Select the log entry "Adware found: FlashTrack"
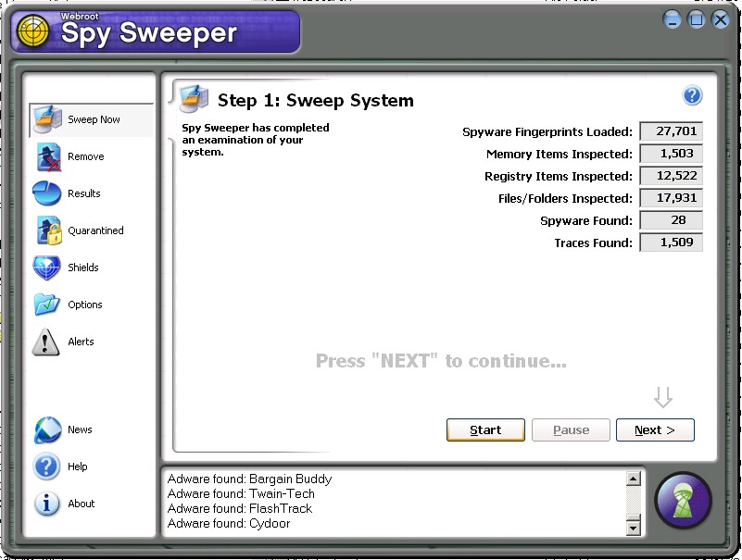Viewport: 742px width, 560px height. (239, 508)
